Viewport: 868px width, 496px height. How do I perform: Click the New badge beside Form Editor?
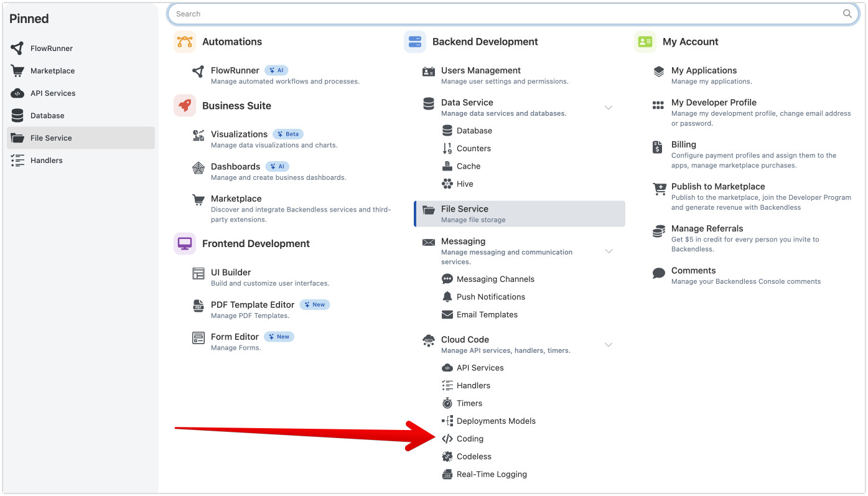[279, 337]
